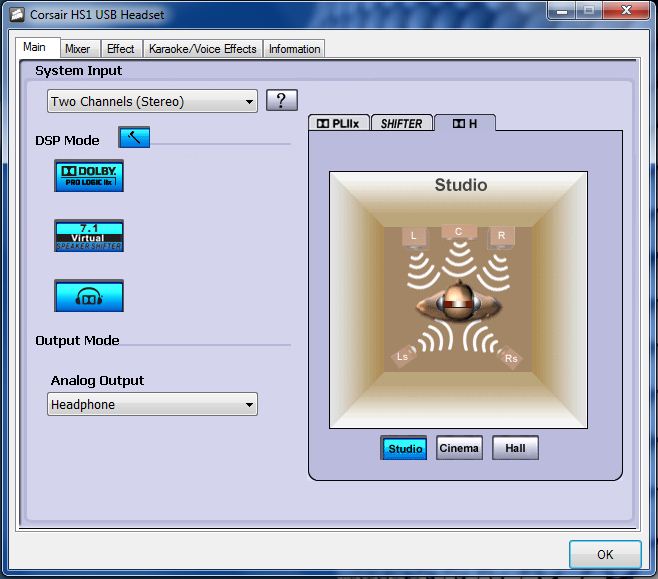The width and height of the screenshot is (658, 579).
Task: Click the Output Mode label
Action: point(77,340)
